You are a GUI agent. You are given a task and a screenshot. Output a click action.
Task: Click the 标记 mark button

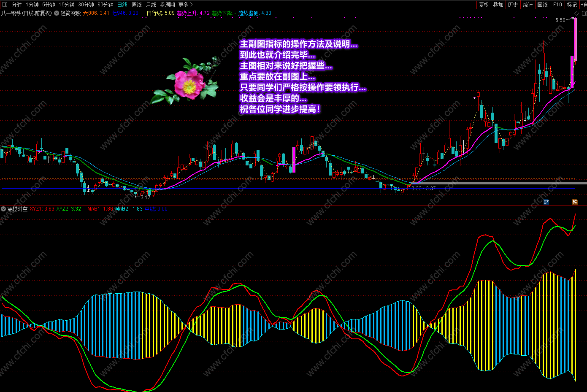click(572, 5)
